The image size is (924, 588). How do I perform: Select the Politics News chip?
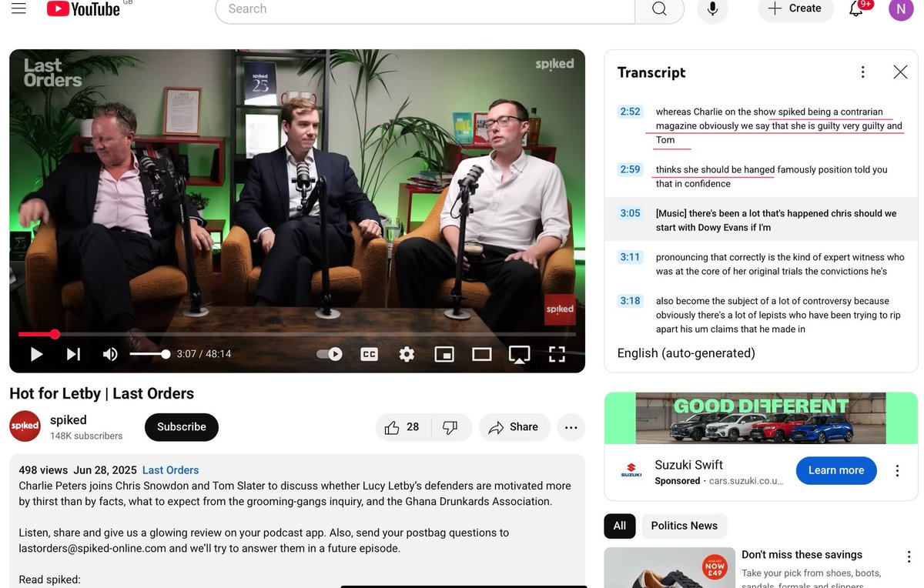point(685,526)
